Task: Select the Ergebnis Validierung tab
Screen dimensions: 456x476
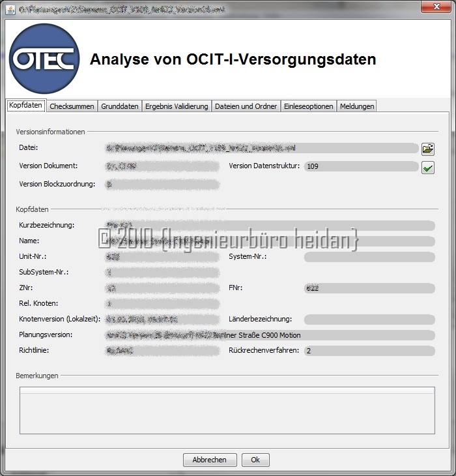Action: pyautogui.click(x=177, y=106)
